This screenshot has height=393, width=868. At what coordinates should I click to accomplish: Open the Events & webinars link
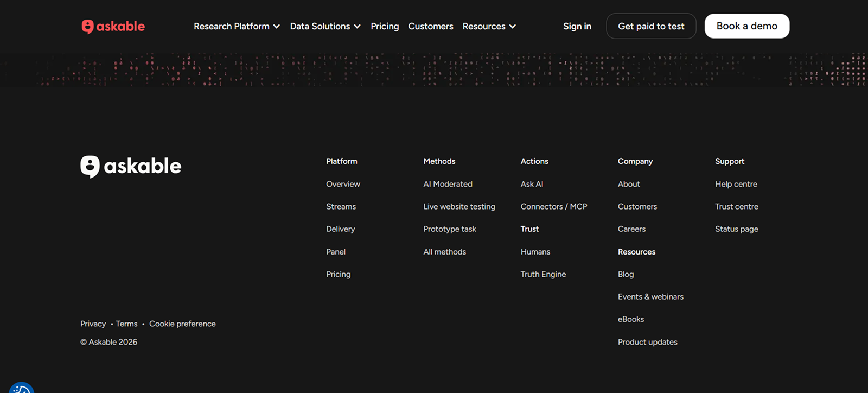[650, 296]
